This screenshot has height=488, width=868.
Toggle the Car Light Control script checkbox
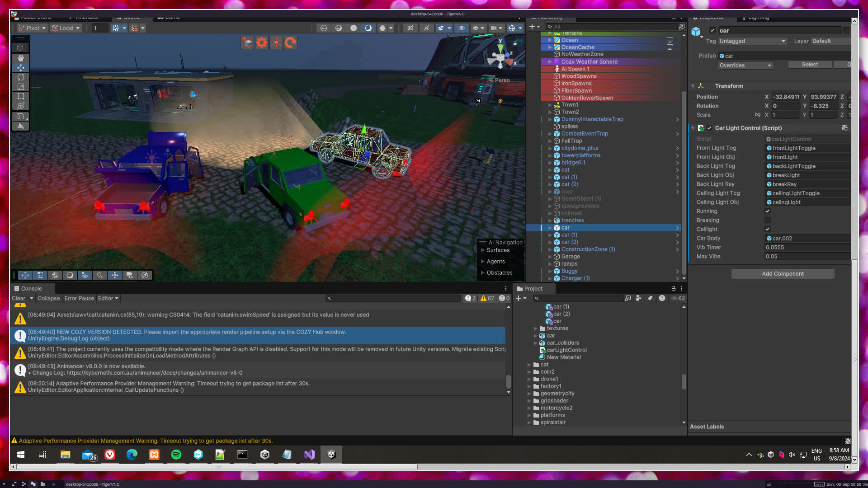pos(709,128)
